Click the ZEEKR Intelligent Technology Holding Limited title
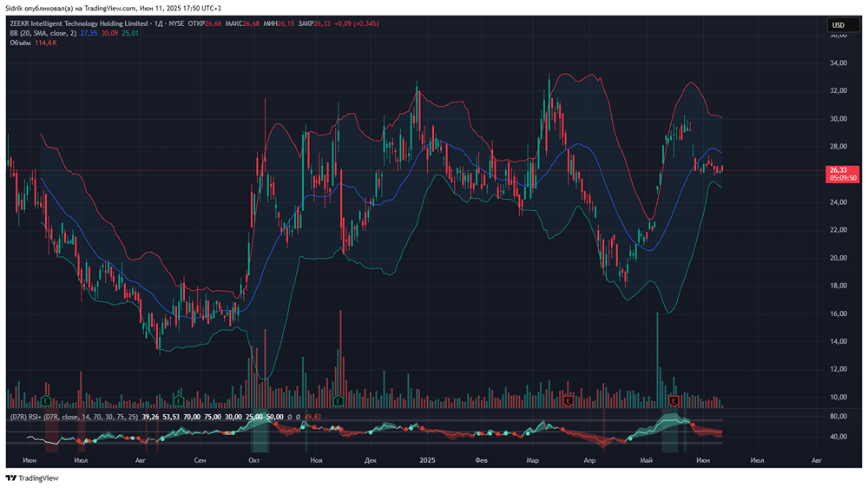 coord(79,23)
